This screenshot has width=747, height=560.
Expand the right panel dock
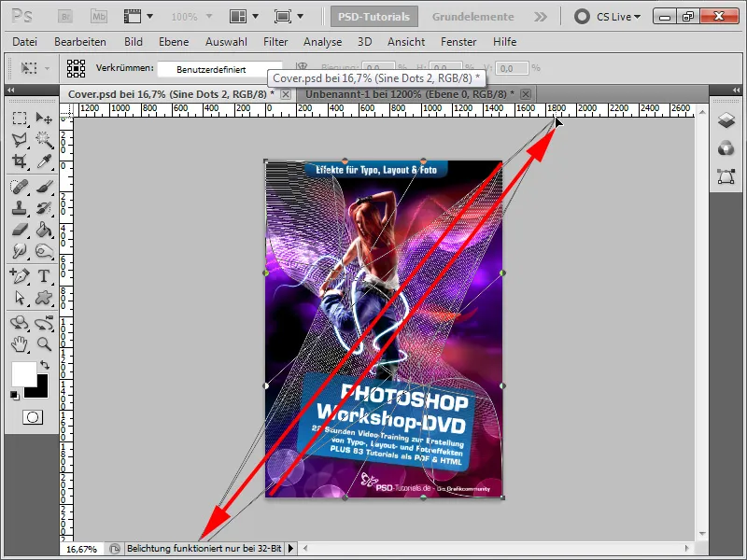[x=737, y=90]
